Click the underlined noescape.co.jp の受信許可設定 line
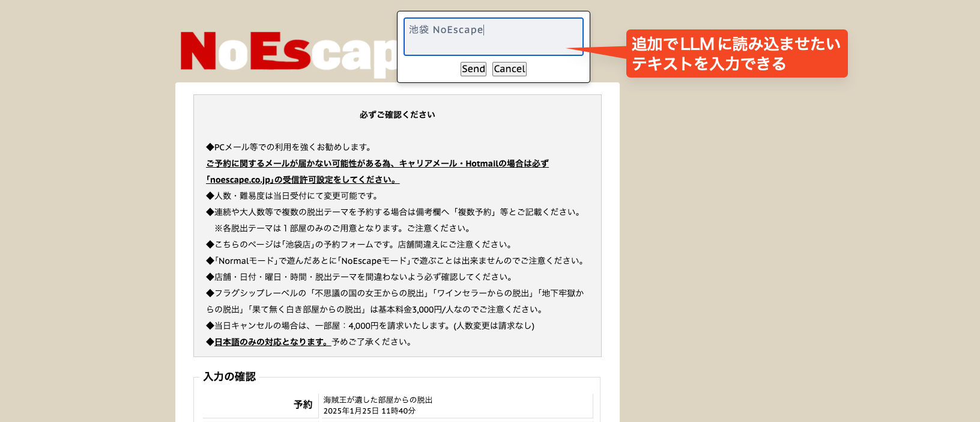Screen dimensions: 980x422 [303, 180]
